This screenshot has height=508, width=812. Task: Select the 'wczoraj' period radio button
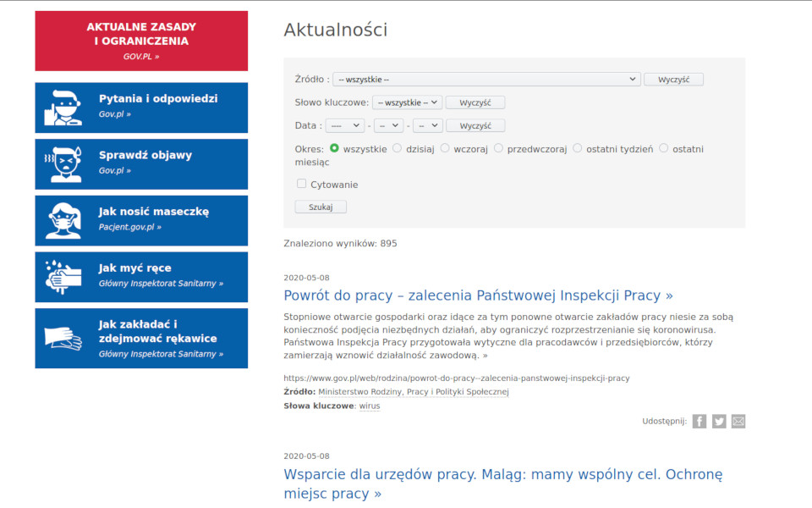coord(445,148)
